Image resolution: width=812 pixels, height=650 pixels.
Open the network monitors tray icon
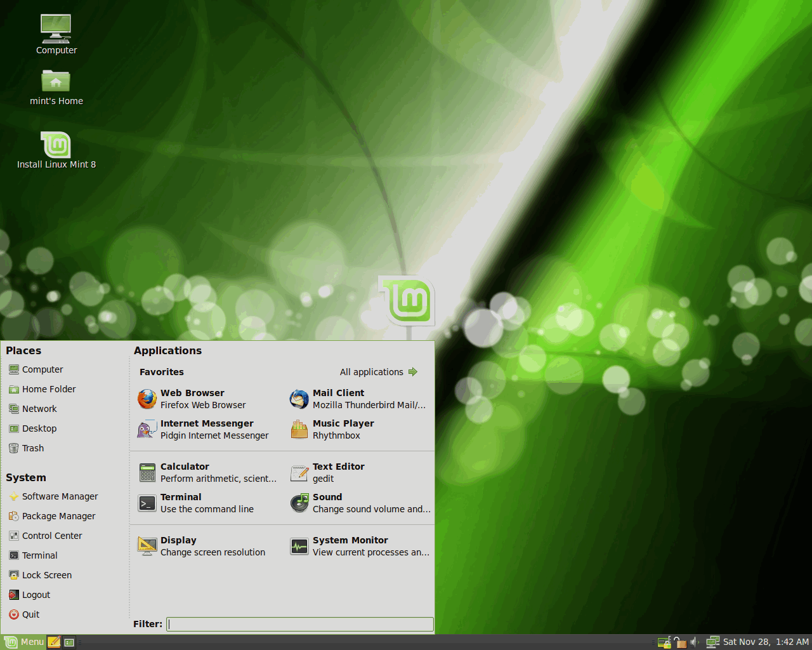pos(713,642)
